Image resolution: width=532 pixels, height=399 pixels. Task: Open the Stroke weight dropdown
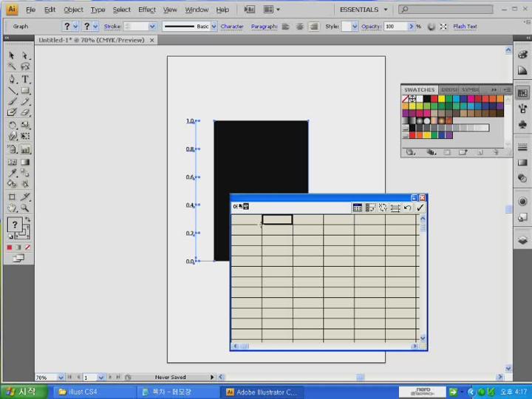(152, 27)
